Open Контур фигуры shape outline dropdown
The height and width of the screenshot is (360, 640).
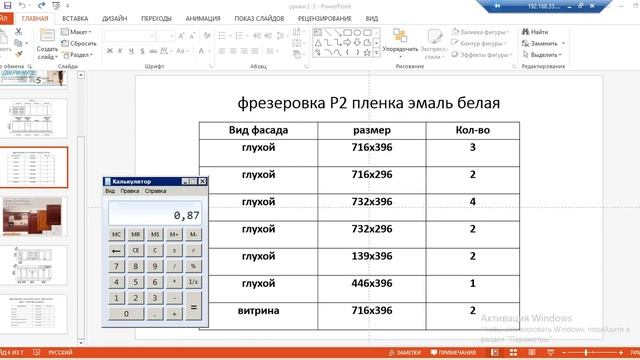[479, 43]
